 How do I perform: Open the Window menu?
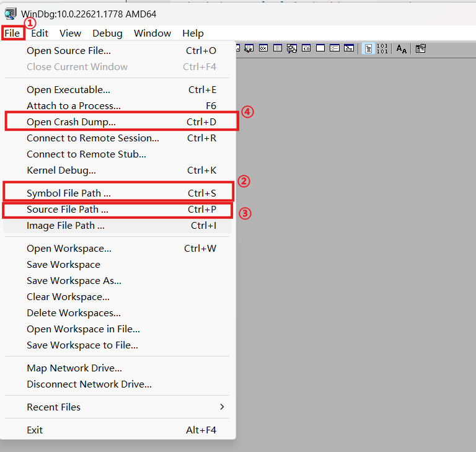click(152, 33)
